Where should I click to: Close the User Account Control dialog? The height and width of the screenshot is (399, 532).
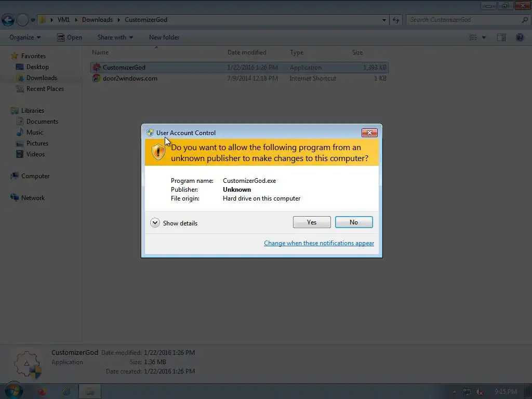pos(369,132)
